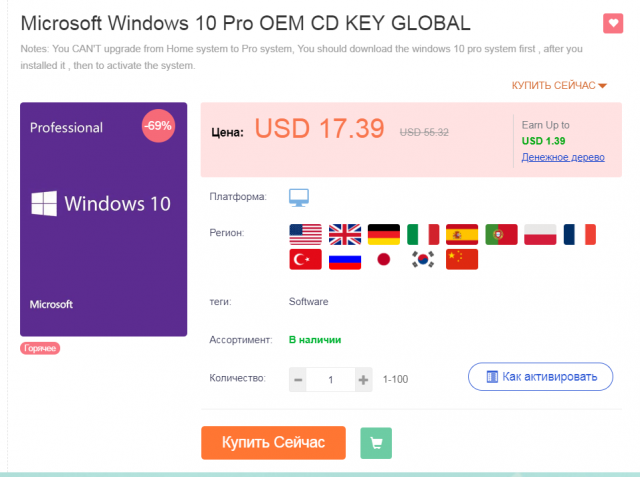
Task: Select the Chinese flag region
Action: point(462,260)
